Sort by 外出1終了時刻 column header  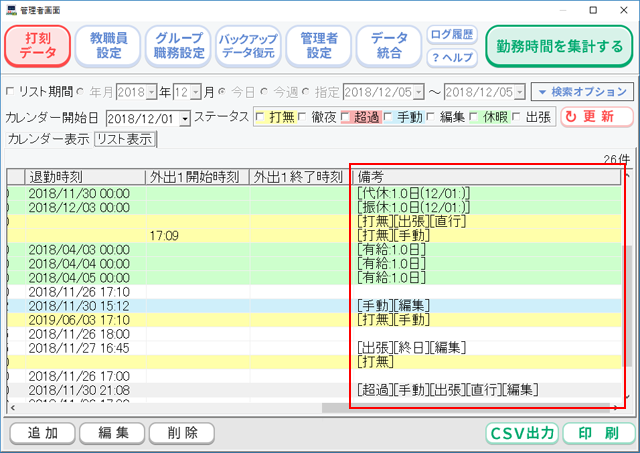(301, 177)
